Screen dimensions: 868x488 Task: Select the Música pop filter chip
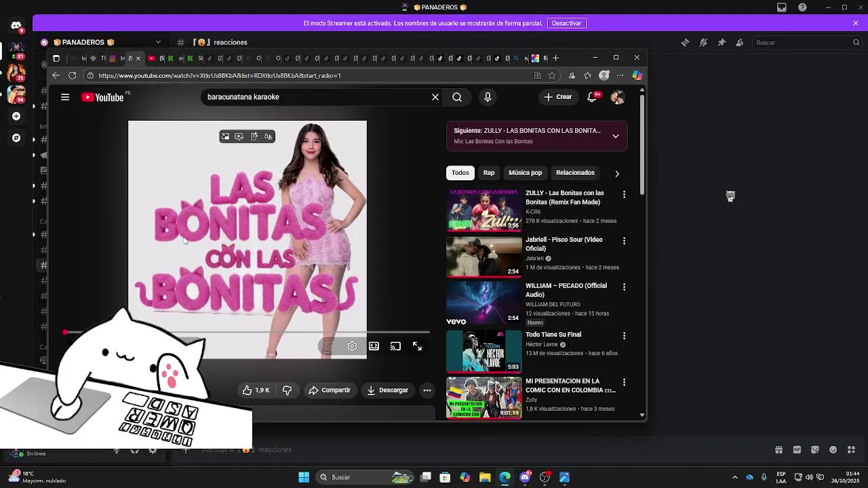(526, 173)
